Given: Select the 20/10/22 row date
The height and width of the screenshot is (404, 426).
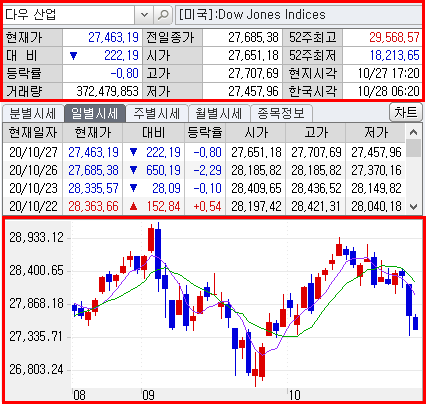Looking at the screenshot, I should [33, 206].
